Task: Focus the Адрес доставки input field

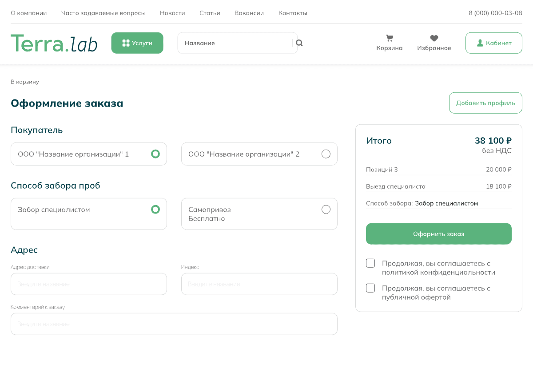Action: (89, 284)
